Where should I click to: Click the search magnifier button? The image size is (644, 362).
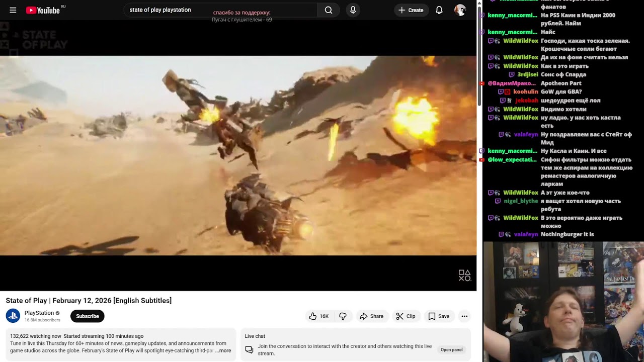point(329,10)
